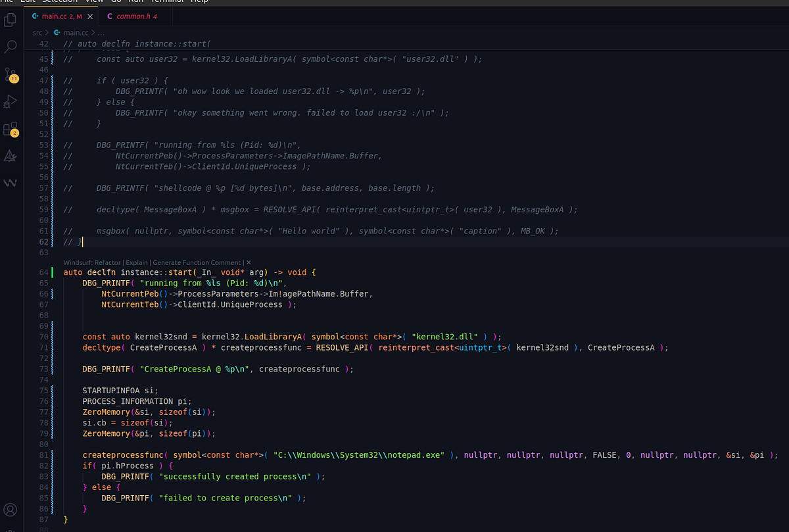Click 'createprocessfunc' in the line 73 DBG_PRINTF call
Viewport: 789px width, 532px height.
(299, 369)
